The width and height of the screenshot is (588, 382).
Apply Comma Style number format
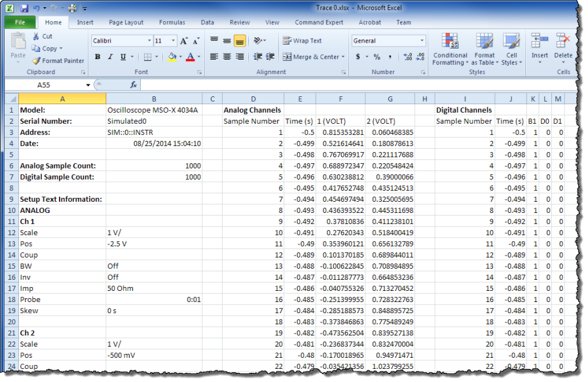(390, 56)
